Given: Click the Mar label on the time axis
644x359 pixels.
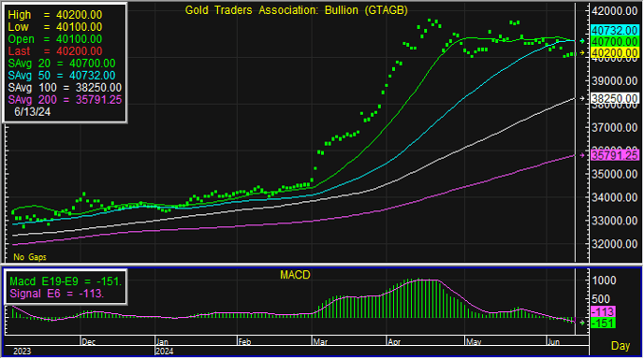Looking at the screenshot, I should pyautogui.click(x=320, y=342).
